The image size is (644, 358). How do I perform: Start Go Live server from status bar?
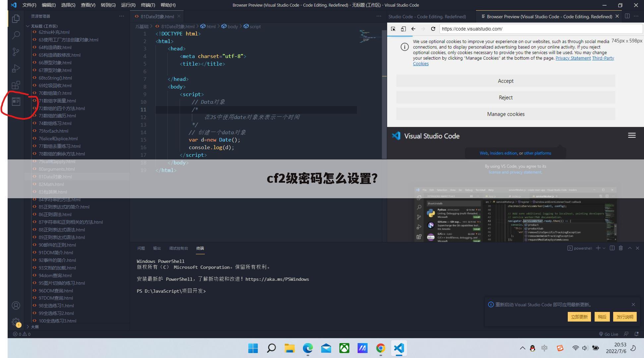[x=609, y=334]
